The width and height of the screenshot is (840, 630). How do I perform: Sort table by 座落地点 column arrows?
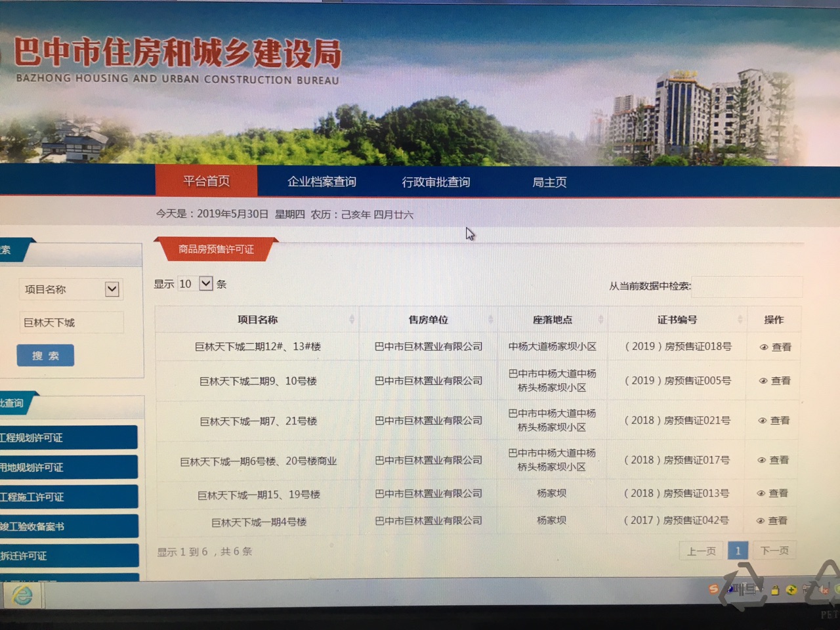point(600,320)
